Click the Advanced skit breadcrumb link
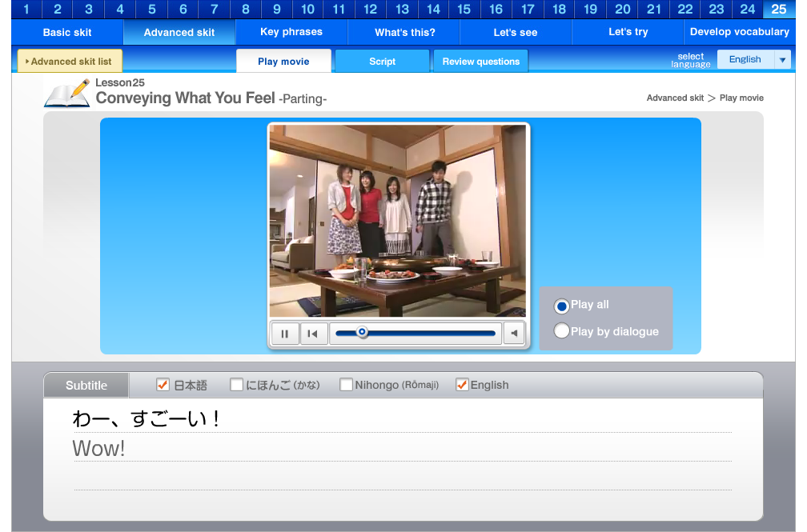The width and height of the screenshot is (807, 532). [672, 98]
